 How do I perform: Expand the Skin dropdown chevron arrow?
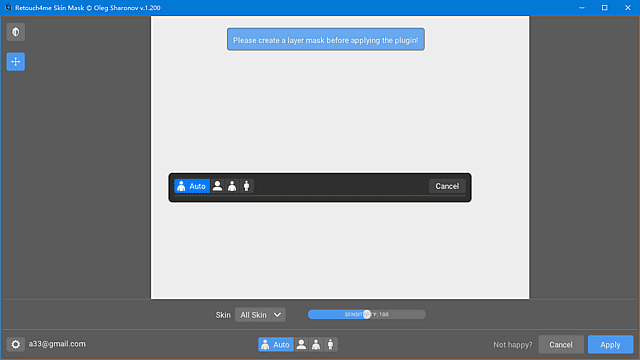278,315
